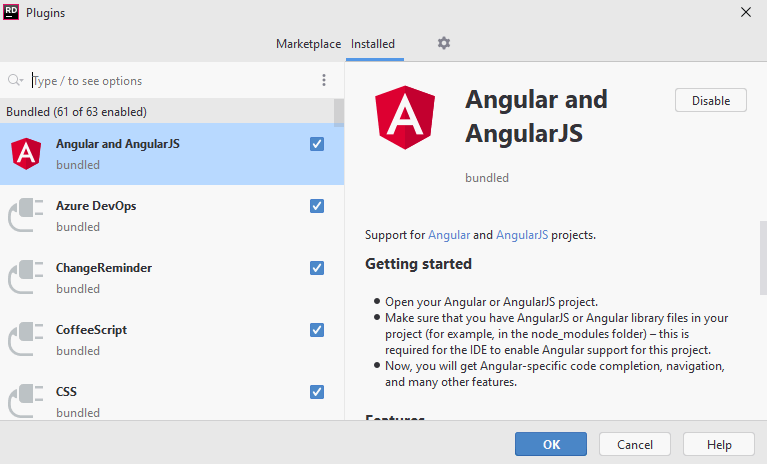Open the three-dot search options menu

tap(323, 81)
